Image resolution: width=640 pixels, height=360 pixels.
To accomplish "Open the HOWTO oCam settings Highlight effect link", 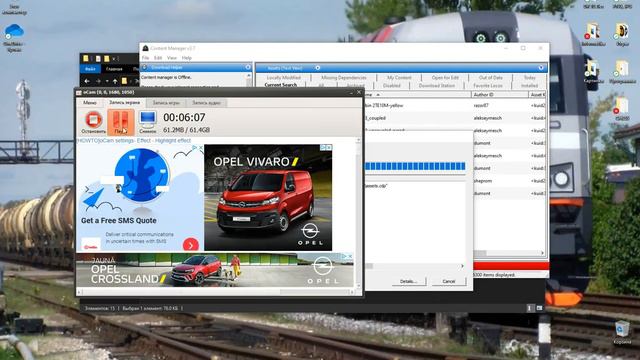I will click(x=134, y=140).
